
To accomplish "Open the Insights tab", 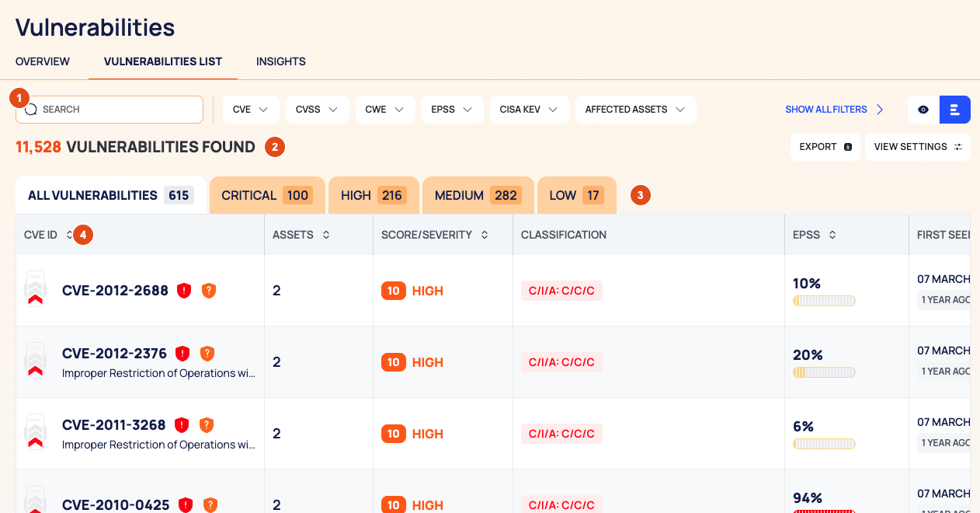I will [x=281, y=61].
